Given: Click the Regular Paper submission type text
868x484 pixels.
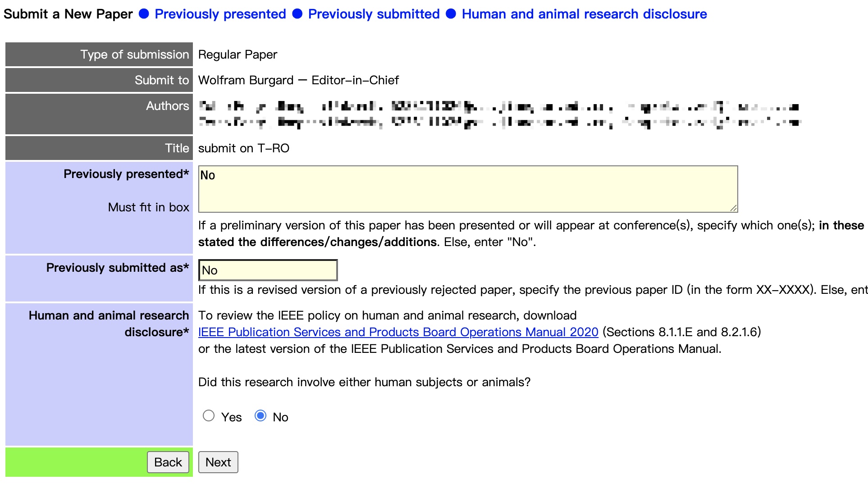Looking at the screenshot, I should coord(238,55).
